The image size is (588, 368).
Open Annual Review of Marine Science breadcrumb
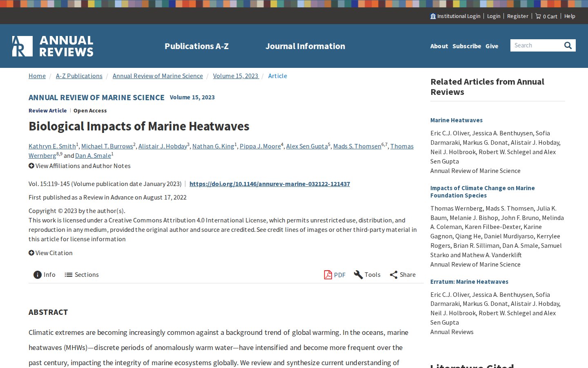click(x=158, y=76)
